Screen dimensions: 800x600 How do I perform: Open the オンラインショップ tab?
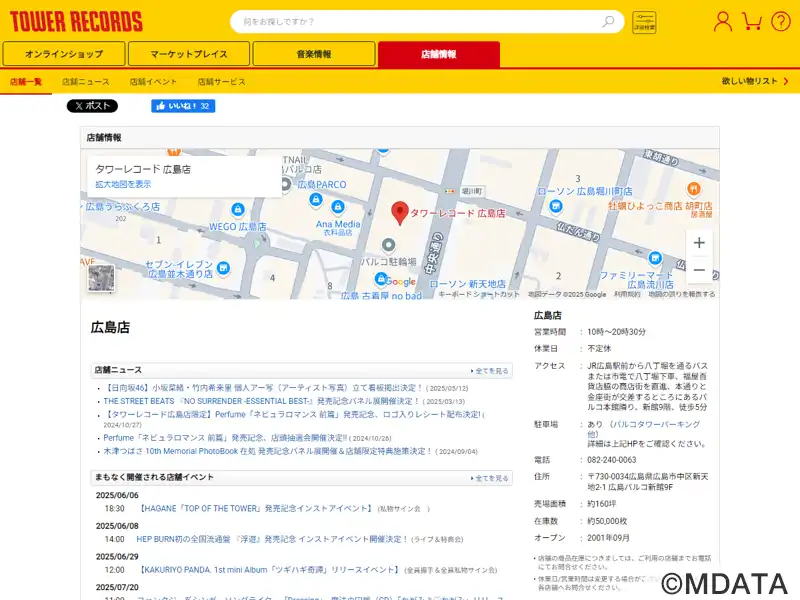[64, 54]
